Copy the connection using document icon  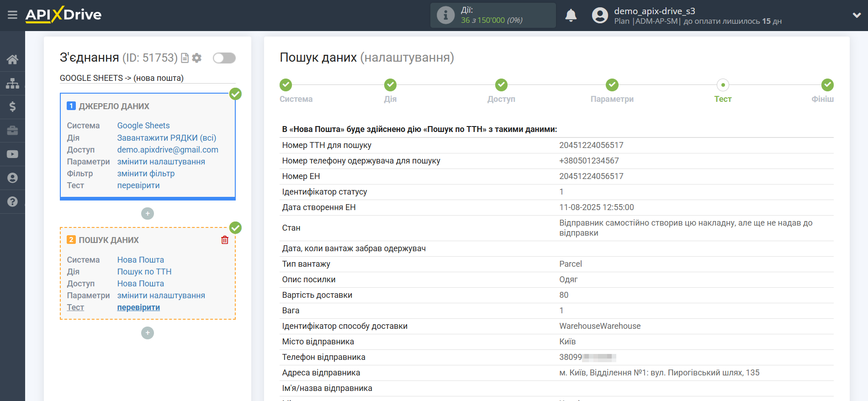(x=185, y=58)
